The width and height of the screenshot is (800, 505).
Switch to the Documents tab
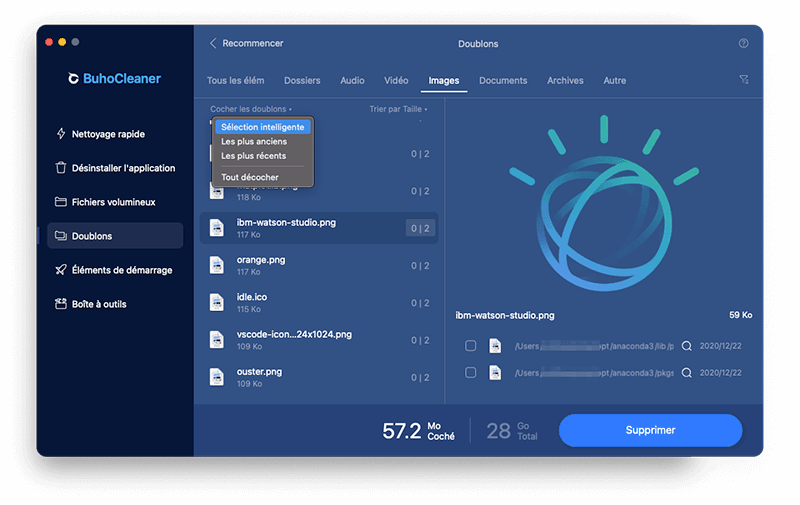click(x=503, y=81)
